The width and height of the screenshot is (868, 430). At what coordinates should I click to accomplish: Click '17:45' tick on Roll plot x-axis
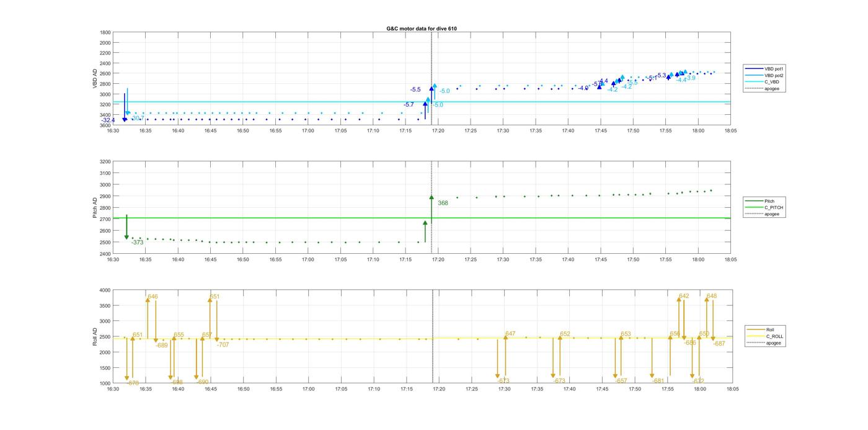point(602,390)
